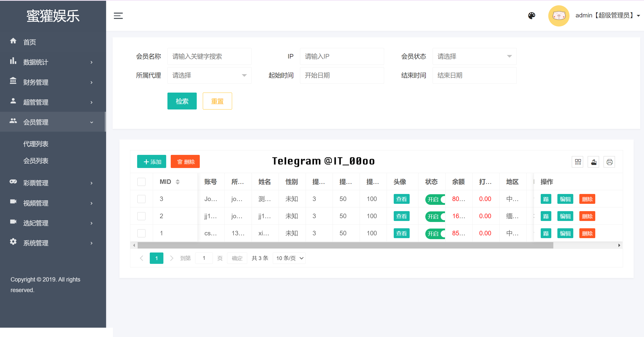
Task: Click the 数据统计 bar chart icon
Action: click(x=13, y=61)
